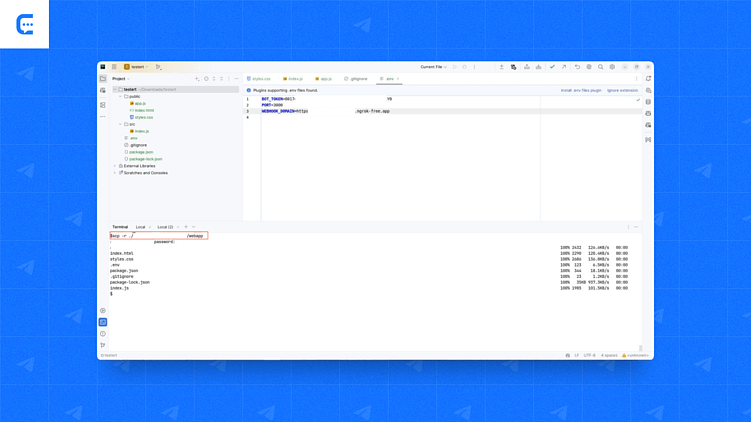This screenshot has width=751, height=422.
Task: Open the Services tool window icon
Action: (103, 310)
